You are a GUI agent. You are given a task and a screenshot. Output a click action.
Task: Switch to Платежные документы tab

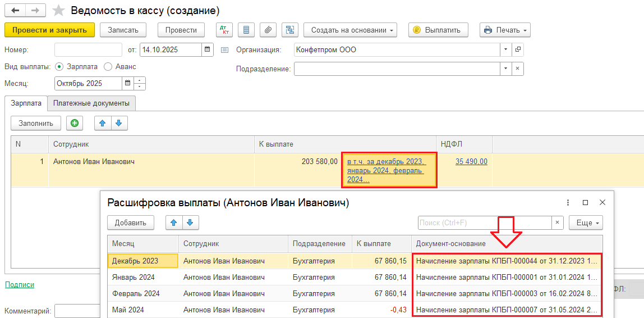pyautogui.click(x=91, y=103)
